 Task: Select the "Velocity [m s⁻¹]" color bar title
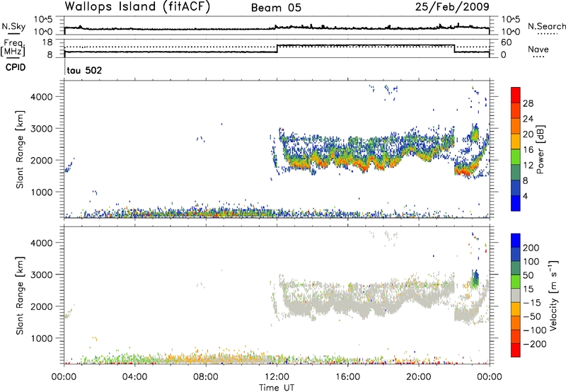pyautogui.click(x=553, y=296)
